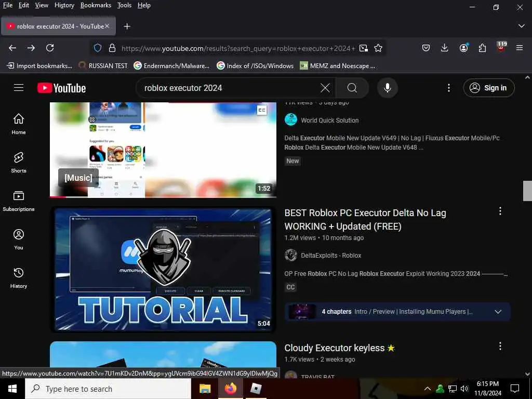532x399 pixels.
Task: Play the TUTORIAL Delta executor thumbnail
Action: point(163,270)
